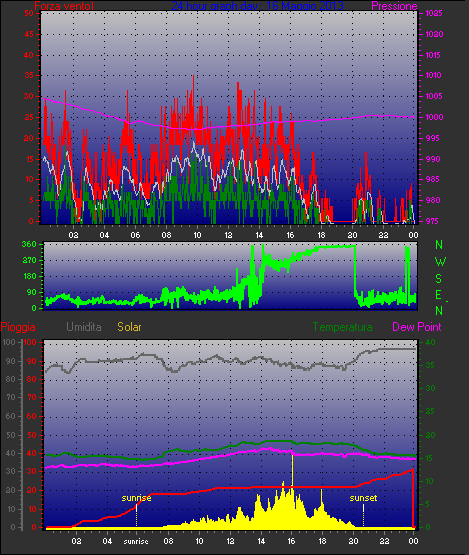This screenshot has height=555, width=469.
Task: Select the red "Pioggia" legend label
Action: click(18, 327)
